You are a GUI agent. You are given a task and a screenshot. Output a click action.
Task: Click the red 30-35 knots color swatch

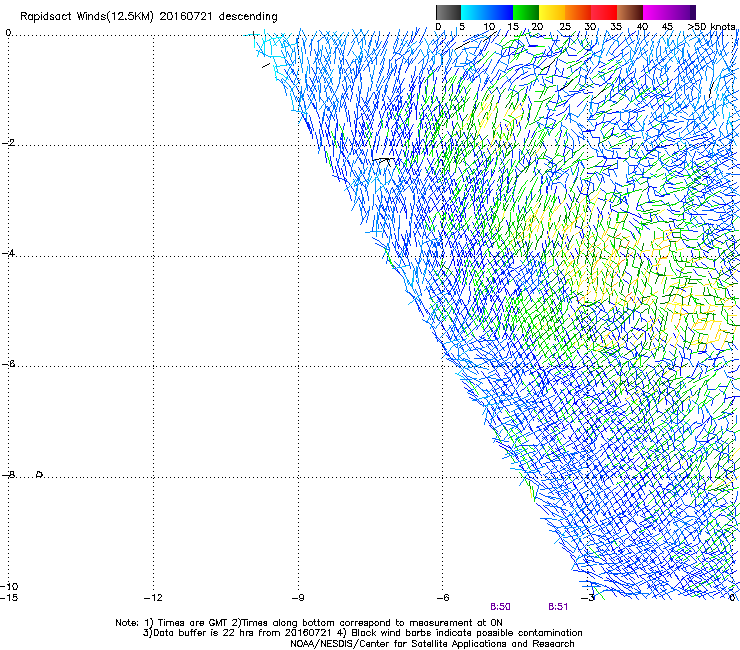[x=604, y=12]
